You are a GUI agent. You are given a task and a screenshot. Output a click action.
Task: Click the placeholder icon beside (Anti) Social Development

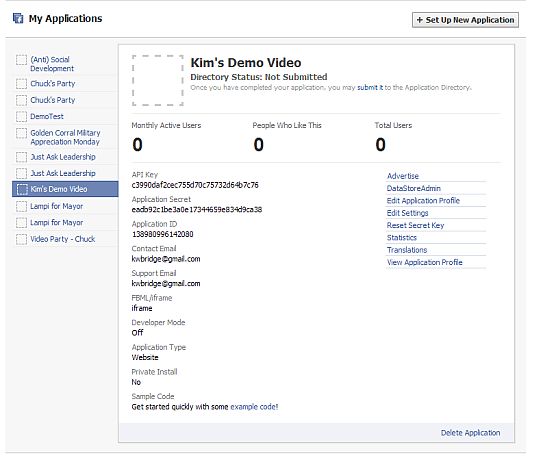point(21,60)
